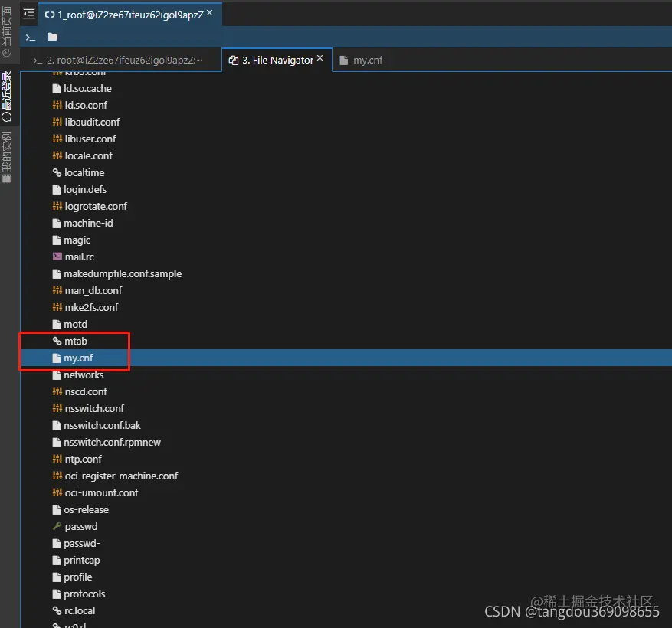Viewport: 672px width, 628px height.
Task: Select the os-release file
Action: click(x=86, y=510)
